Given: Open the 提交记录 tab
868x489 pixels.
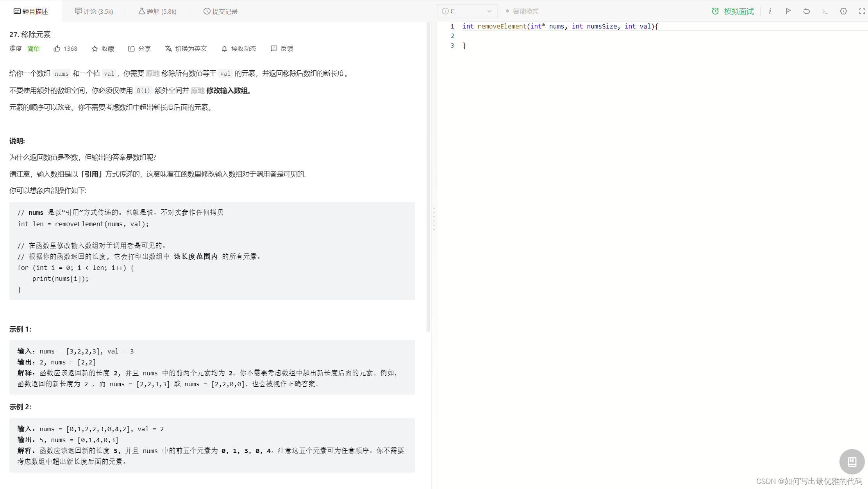Looking at the screenshot, I should pos(221,11).
